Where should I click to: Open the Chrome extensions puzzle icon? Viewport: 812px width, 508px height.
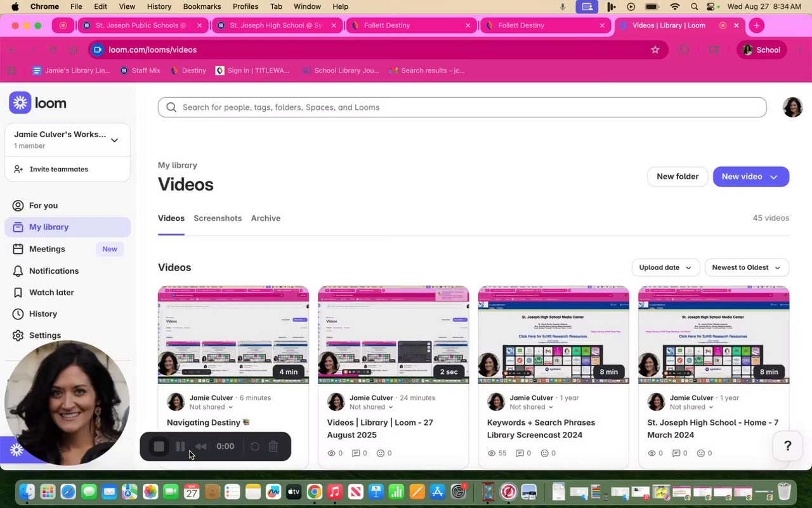click(x=684, y=50)
